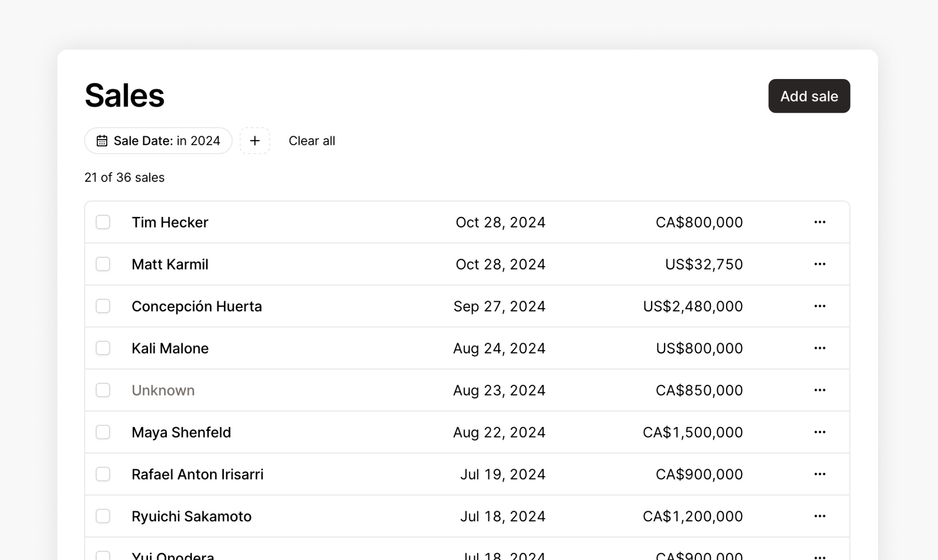The height and width of the screenshot is (560, 938).
Task: Open the Ryuichi Sakamoto sale
Action: (192, 516)
